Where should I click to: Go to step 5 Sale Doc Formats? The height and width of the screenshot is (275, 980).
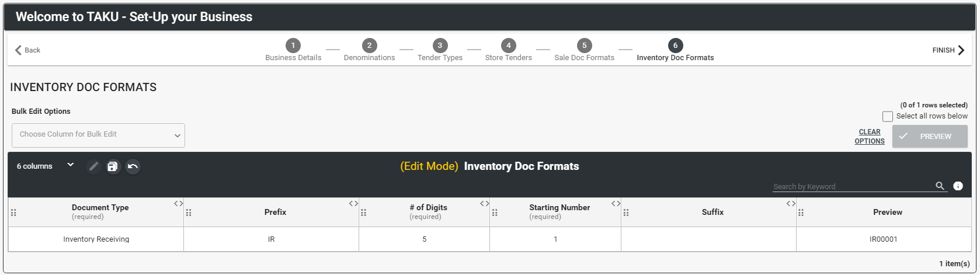click(x=584, y=50)
